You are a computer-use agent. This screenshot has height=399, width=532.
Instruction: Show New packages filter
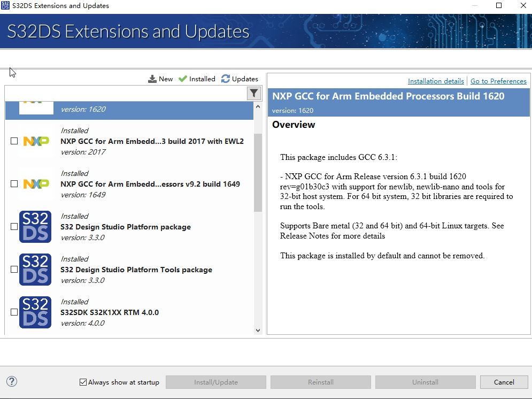tap(160, 79)
